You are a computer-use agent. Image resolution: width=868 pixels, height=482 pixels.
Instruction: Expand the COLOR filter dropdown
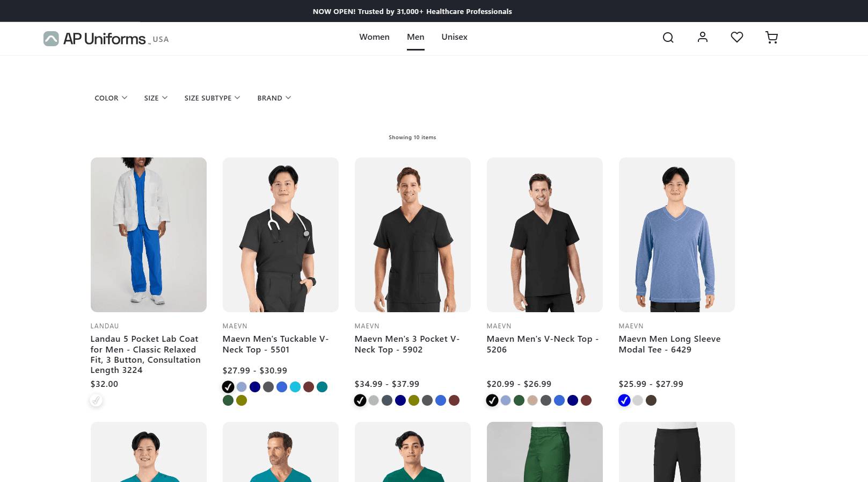[111, 98]
